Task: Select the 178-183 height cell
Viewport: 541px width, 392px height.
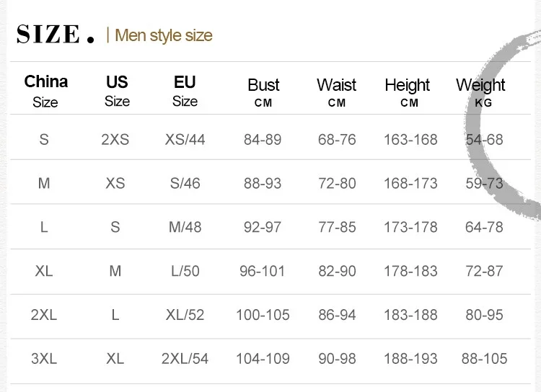Action: coord(410,272)
